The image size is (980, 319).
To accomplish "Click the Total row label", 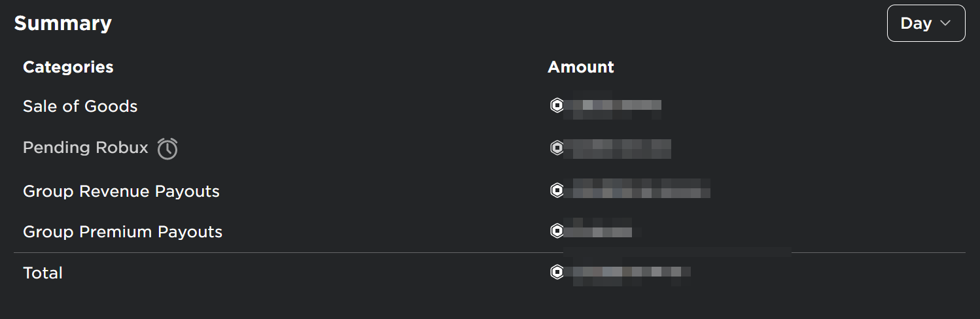I will pyautogui.click(x=43, y=273).
